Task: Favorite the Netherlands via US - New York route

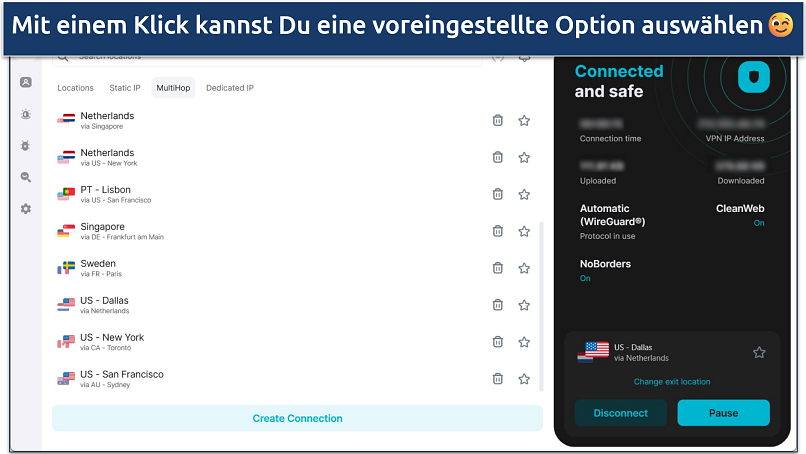Action: 524,157
